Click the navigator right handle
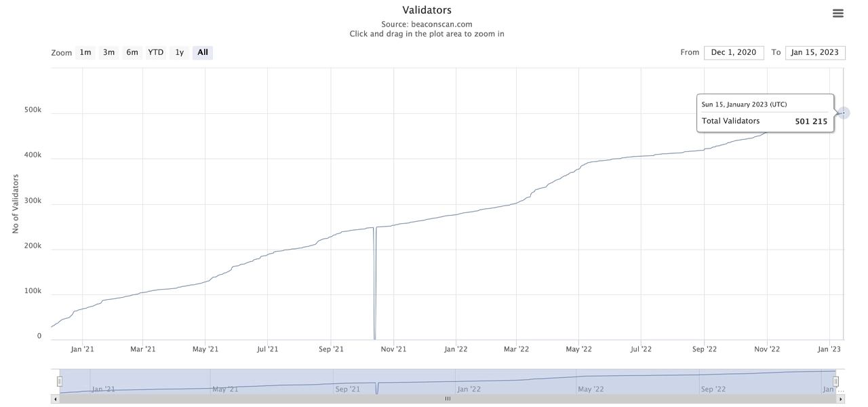The height and width of the screenshot is (407, 868). tap(835, 381)
